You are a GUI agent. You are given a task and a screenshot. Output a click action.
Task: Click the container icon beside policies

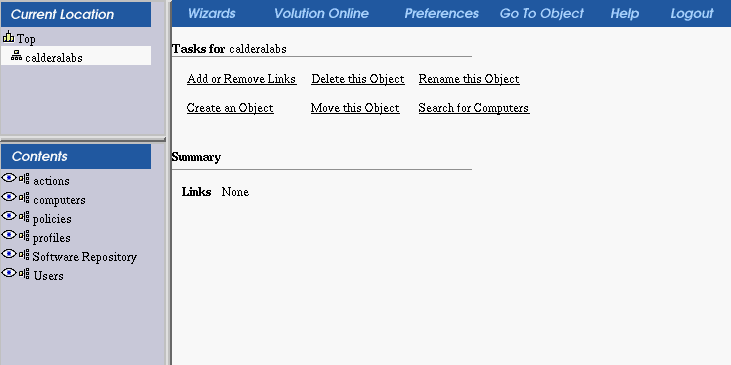(24, 217)
